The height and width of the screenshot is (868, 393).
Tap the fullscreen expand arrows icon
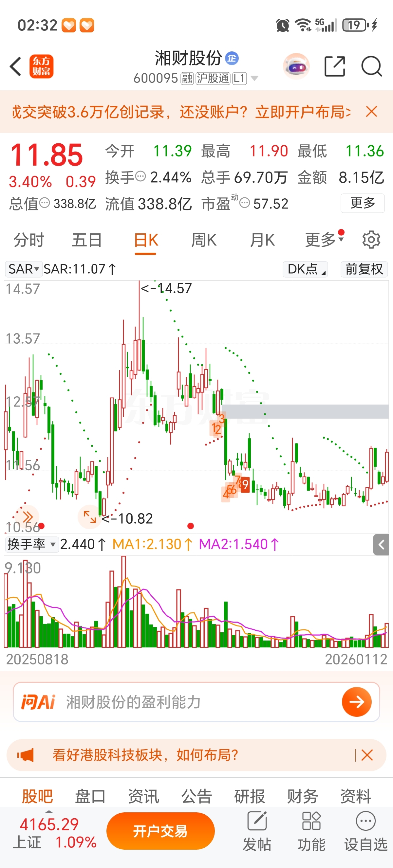(90, 516)
